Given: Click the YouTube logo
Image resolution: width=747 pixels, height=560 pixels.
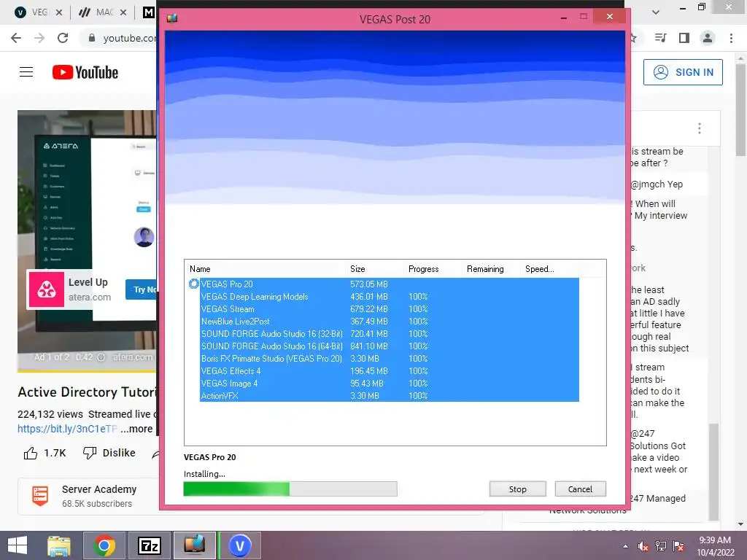Looking at the screenshot, I should point(85,72).
